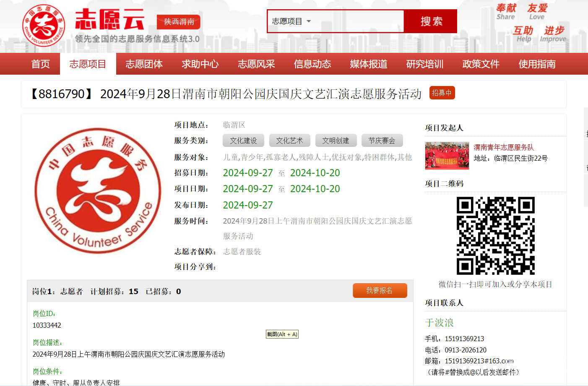
Task: Click the orange 我要报名 sign-up button
Action: pyautogui.click(x=380, y=290)
